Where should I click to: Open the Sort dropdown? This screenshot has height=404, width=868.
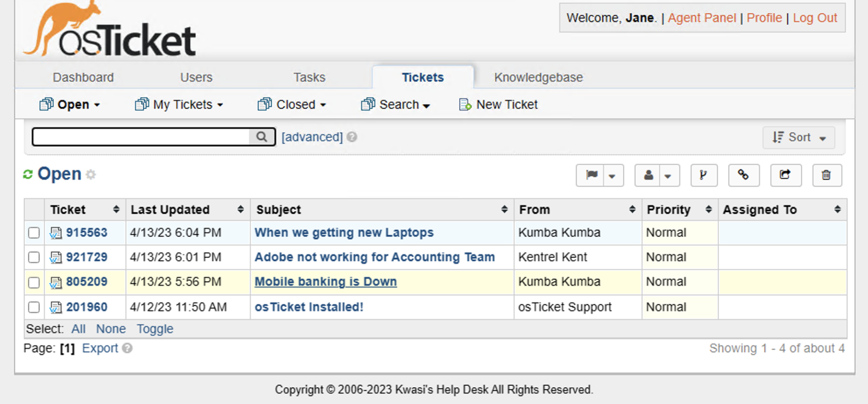[x=799, y=137]
